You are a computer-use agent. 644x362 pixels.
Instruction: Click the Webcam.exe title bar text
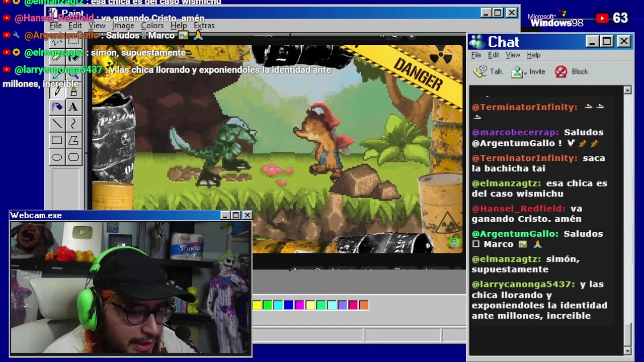[x=36, y=215]
